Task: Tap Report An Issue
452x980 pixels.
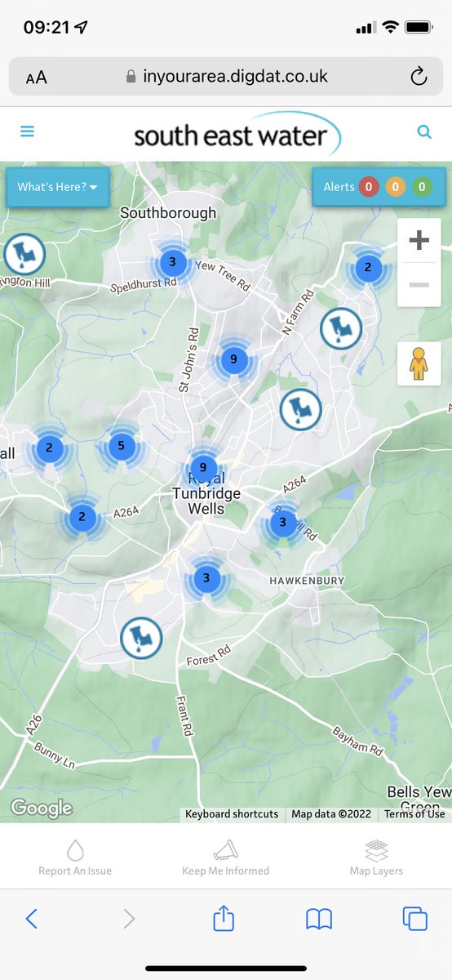Action: tap(75, 856)
